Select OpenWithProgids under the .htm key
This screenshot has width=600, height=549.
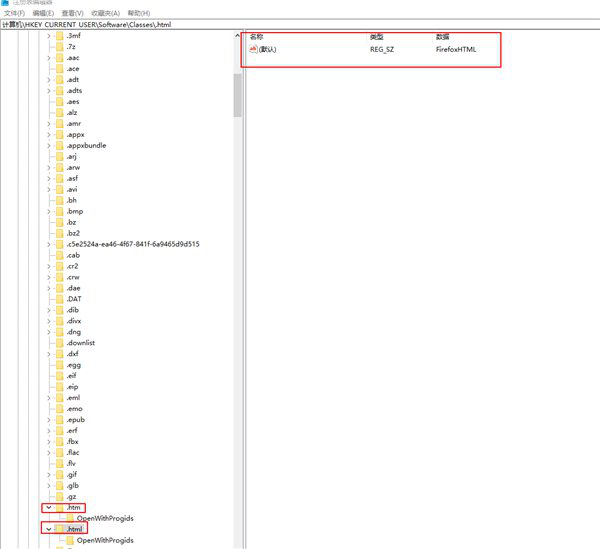[105, 518]
